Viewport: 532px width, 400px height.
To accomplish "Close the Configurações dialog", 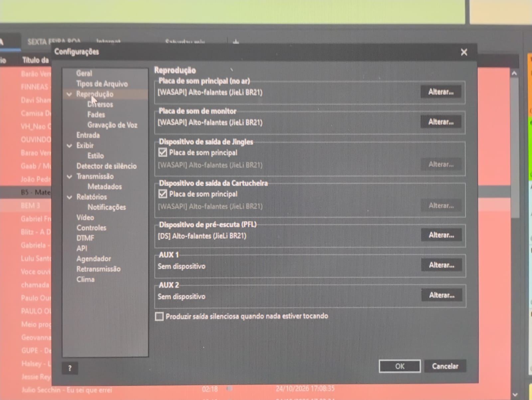I will point(464,52).
